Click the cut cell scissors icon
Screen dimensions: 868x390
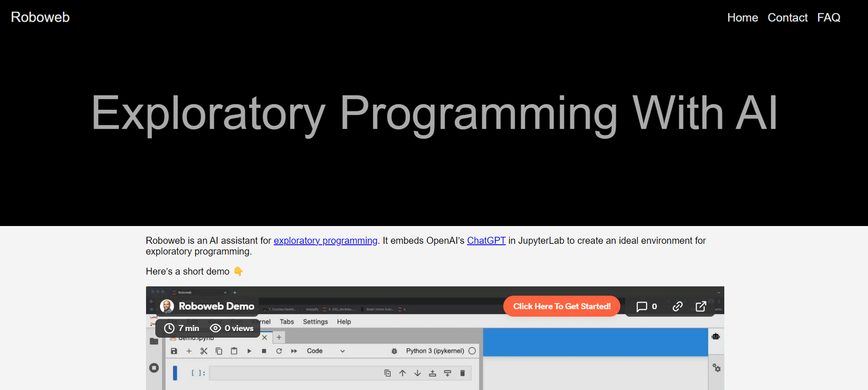tap(204, 351)
